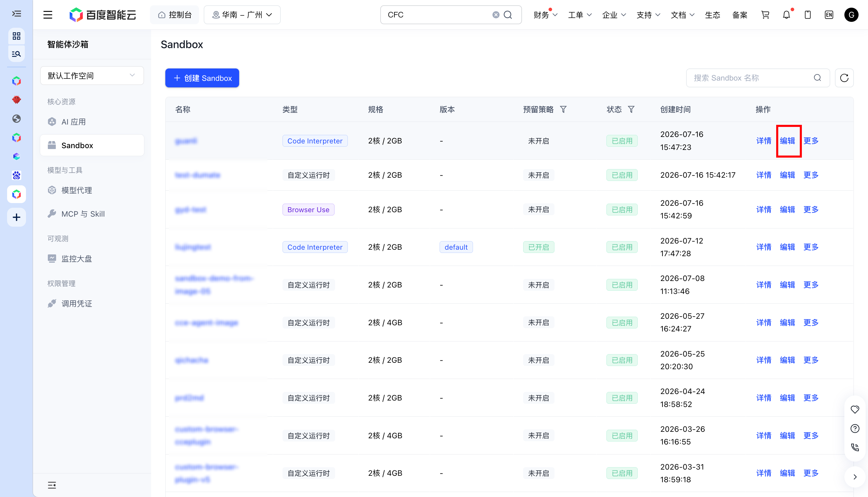The width and height of the screenshot is (868, 497).
Task: Go to 控制台 console
Action: click(174, 15)
